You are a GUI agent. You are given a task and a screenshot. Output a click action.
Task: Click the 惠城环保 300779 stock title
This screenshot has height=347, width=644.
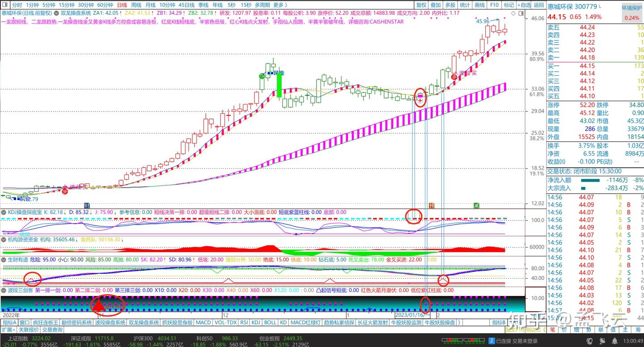572,6
